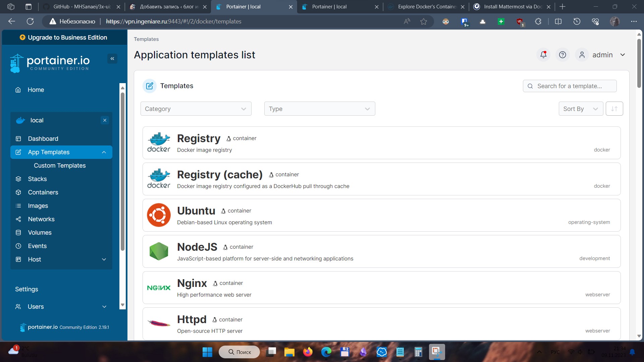Open Containers in the sidebar

[43, 192]
